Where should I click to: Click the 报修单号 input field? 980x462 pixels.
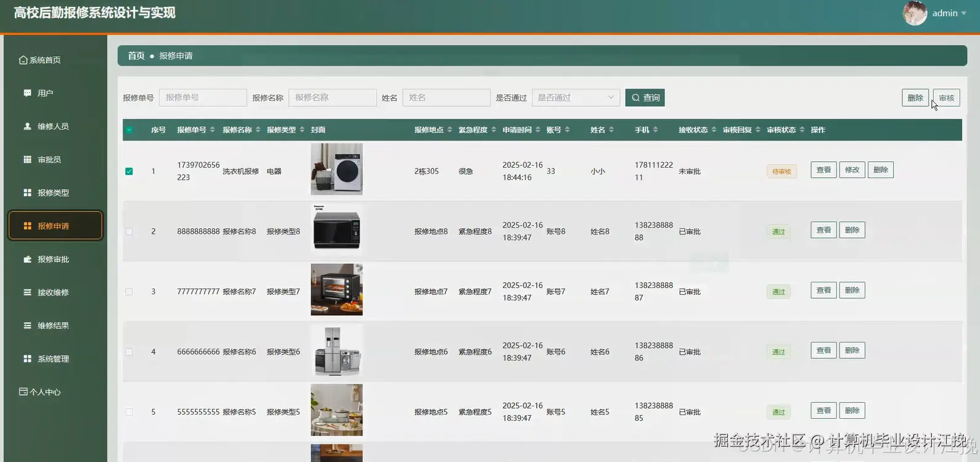coord(203,97)
